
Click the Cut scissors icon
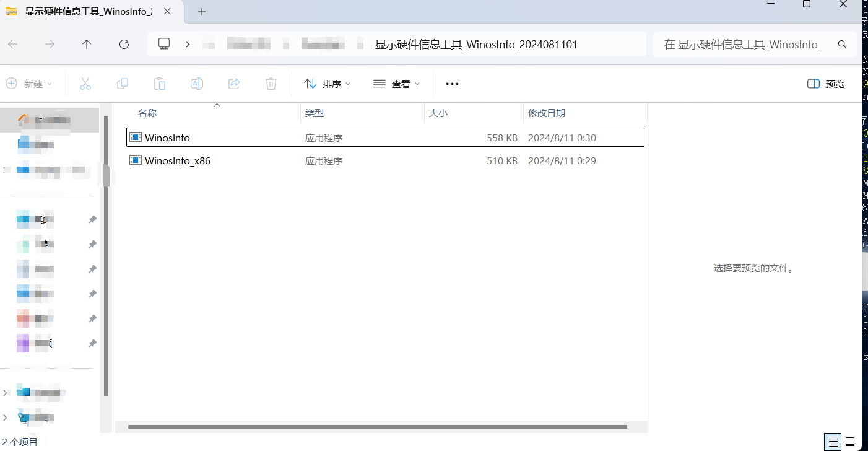pyautogui.click(x=85, y=84)
